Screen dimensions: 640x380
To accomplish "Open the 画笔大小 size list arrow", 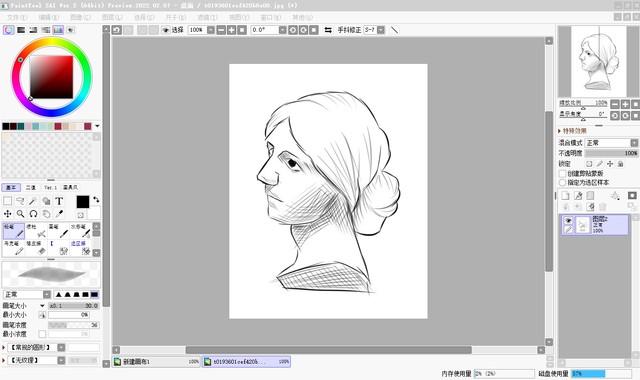I will (x=42, y=306).
